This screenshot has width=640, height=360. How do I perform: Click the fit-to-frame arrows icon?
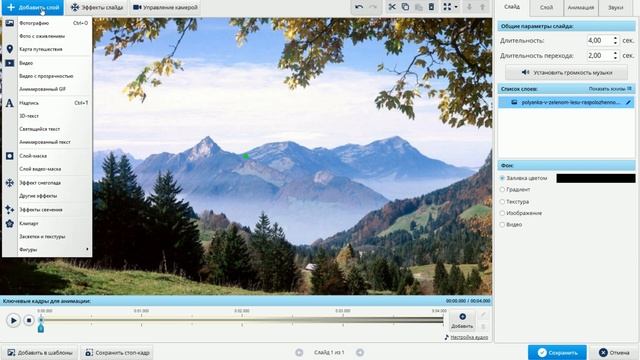[447, 7]
